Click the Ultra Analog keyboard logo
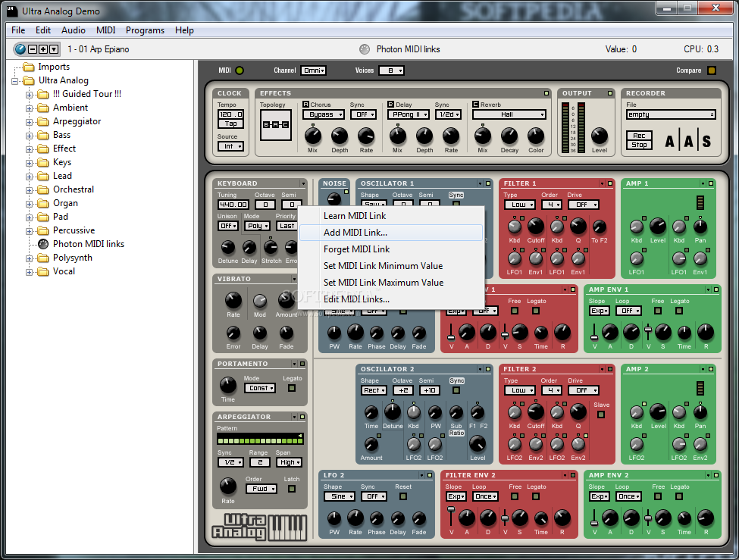739x560 pixels. tap(259, 527)
